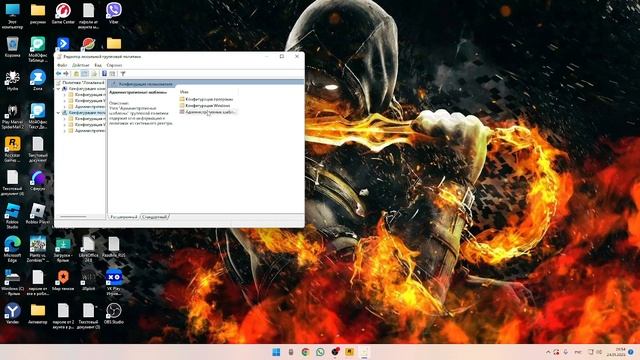
Task: Collapse Конфигурация пользователя tree node
Action: point(58,113)
